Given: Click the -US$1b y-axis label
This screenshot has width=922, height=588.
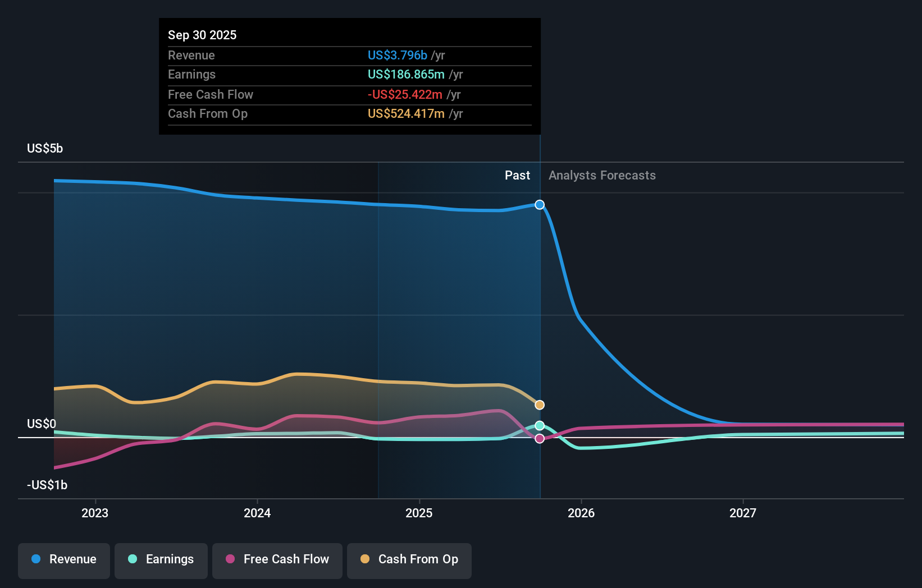Looking at the screenshot, I should click(47, 485).
